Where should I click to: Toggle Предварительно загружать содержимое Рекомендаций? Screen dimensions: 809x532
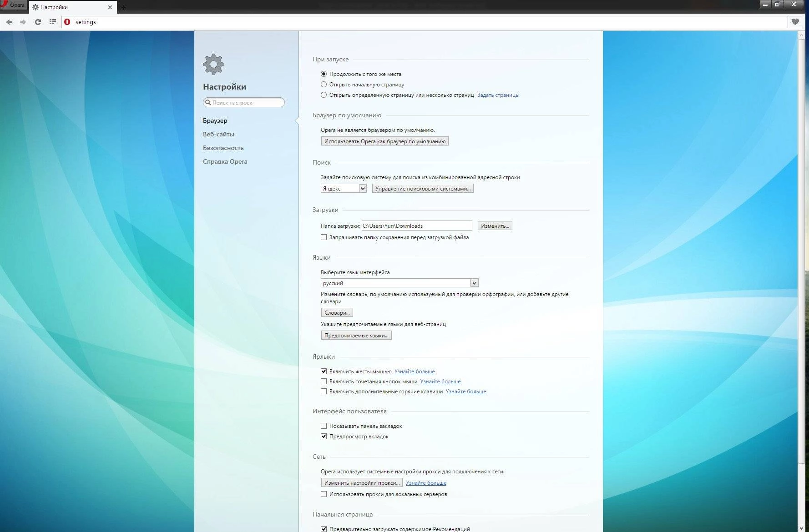(324, 529)
